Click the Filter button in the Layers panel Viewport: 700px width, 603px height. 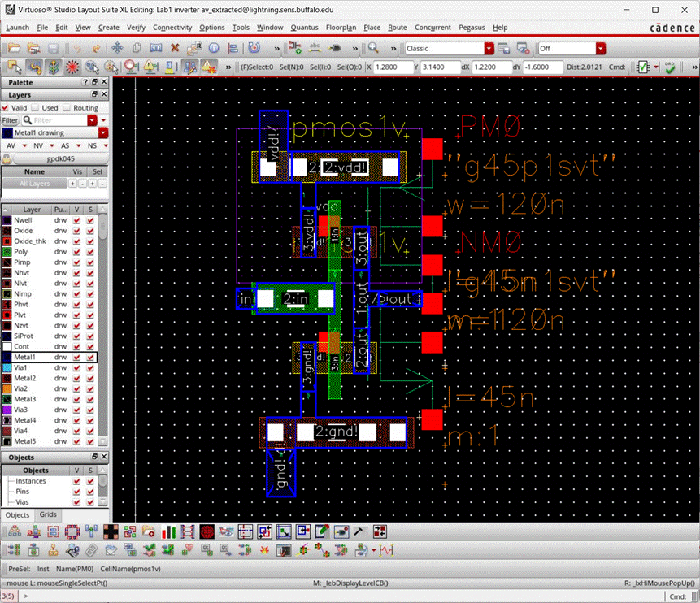pos(11,119)
